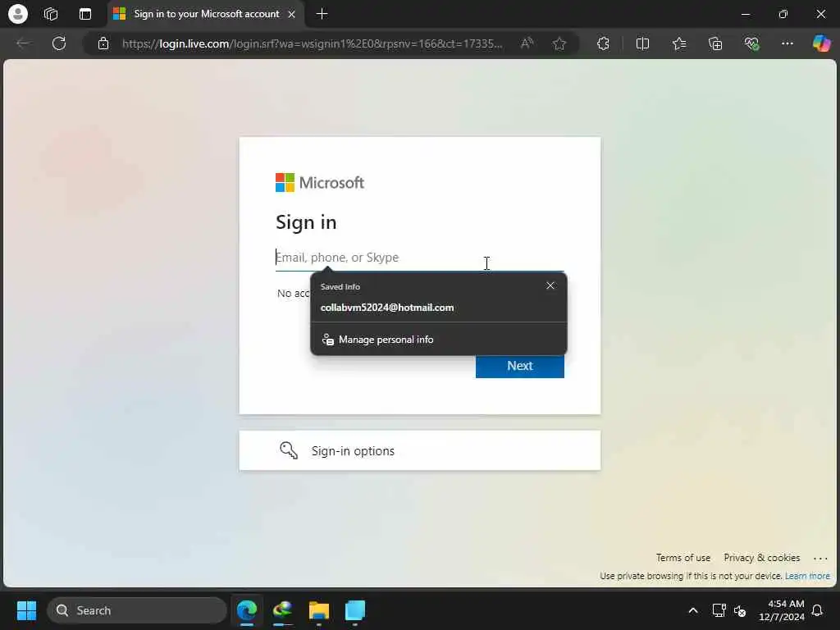This screenshot has width=840, height=630.
Task: Show hidden system tray icons
Action: (692, 610)
